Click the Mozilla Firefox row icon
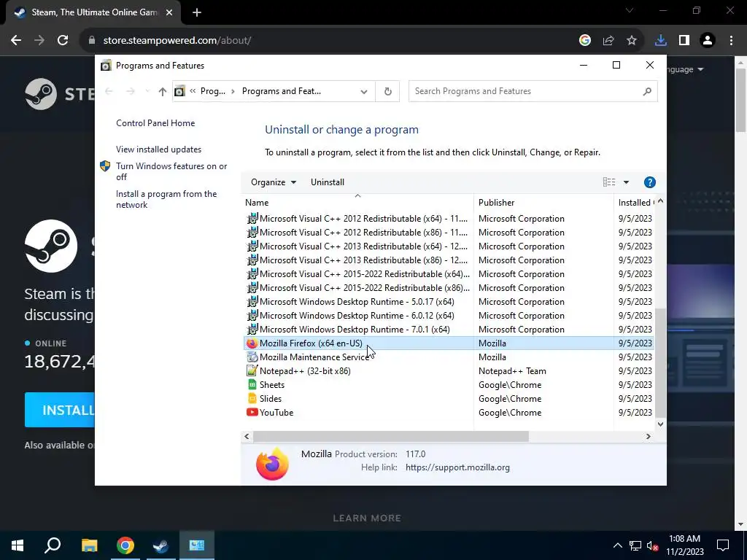This screenshot has height=560, width=747. 252,343
